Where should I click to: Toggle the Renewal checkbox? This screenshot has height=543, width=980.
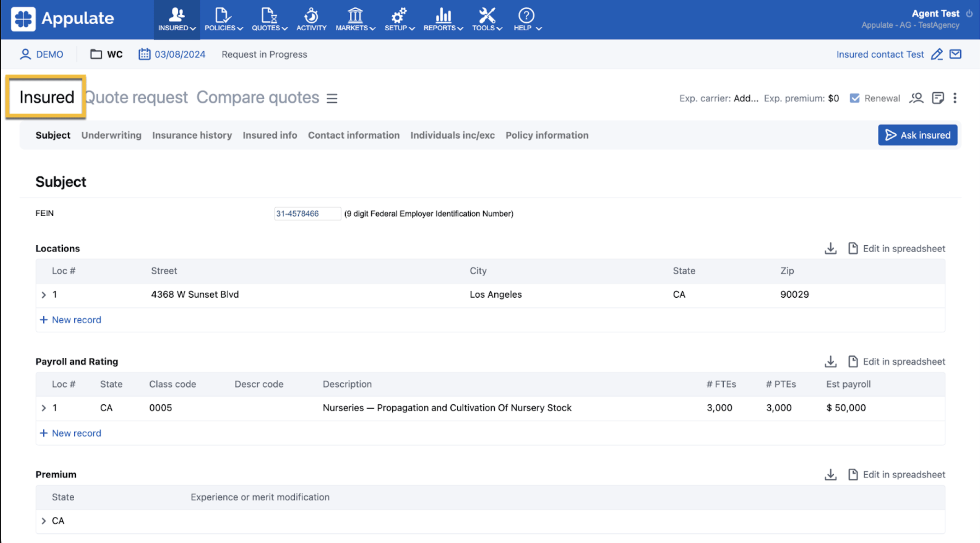pyautogui.click(x=854, y=98)
